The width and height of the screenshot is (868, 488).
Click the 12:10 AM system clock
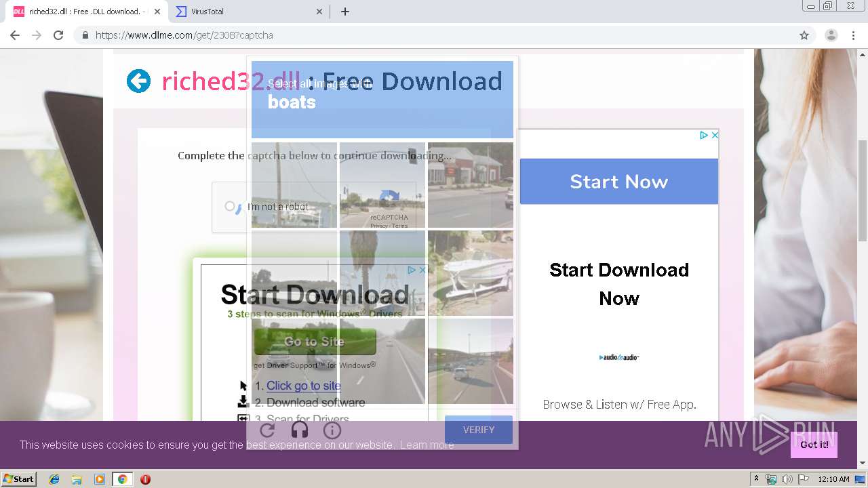point(833,479)
